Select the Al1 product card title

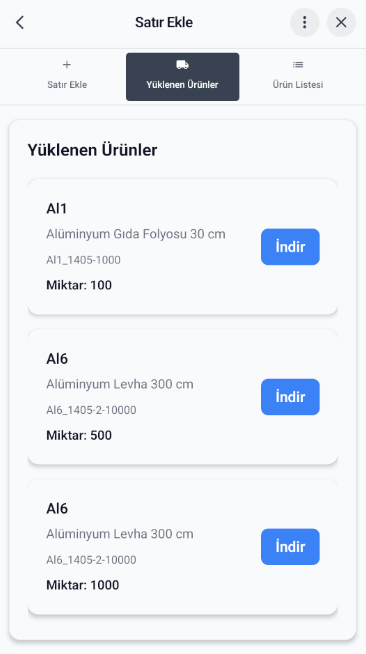coord(57,209)
